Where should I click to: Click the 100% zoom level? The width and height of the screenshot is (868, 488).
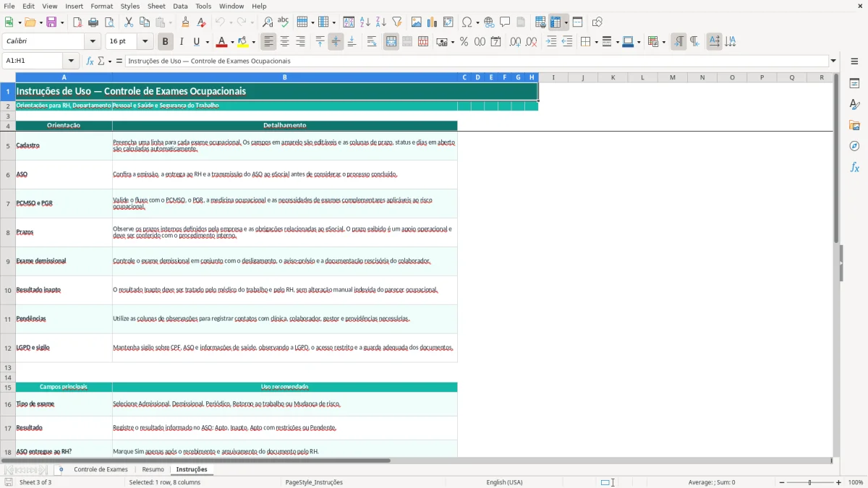pyautogui.click(x=856, y=482)
